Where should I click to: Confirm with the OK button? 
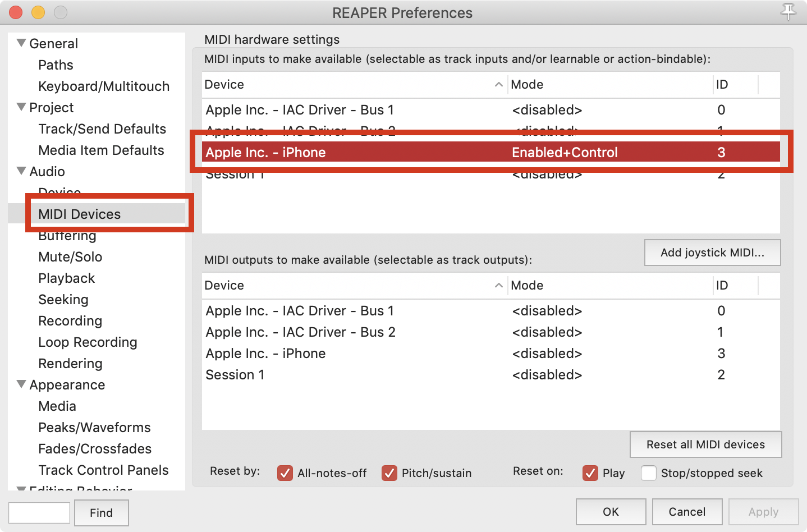(x=611, y=512)
